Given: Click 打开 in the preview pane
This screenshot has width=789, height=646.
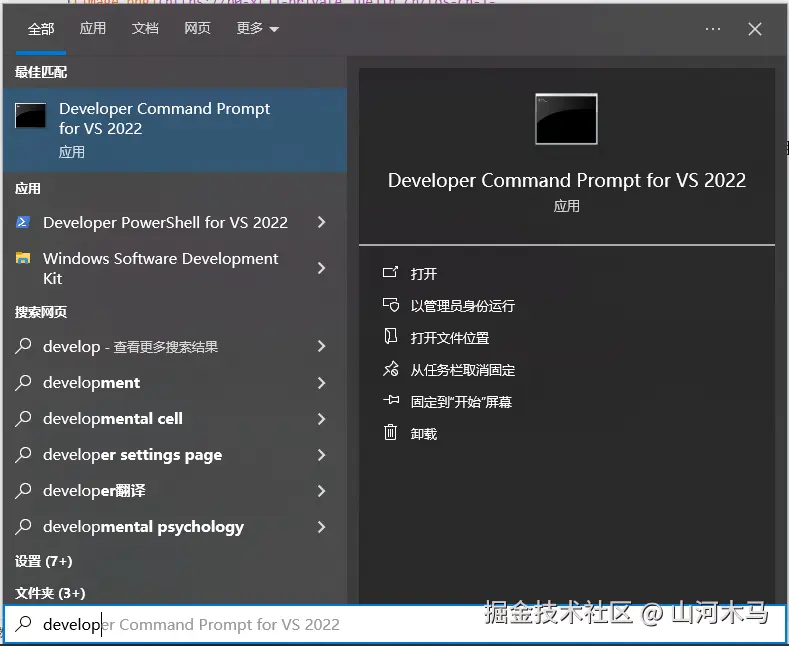Looking at the screenshot, I should tap(424, 274).
